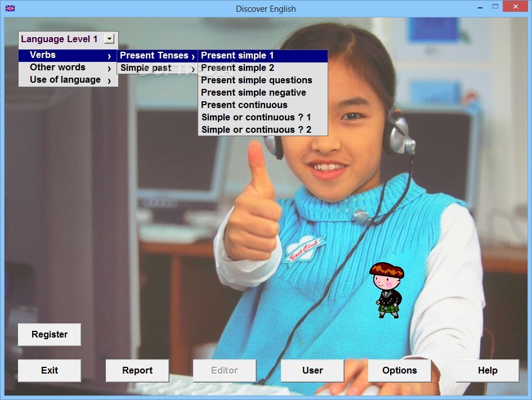Choose Simple or continuous ? 1
Image resolution: width=532 pixels, height=400 pixels.
(263, 117)
